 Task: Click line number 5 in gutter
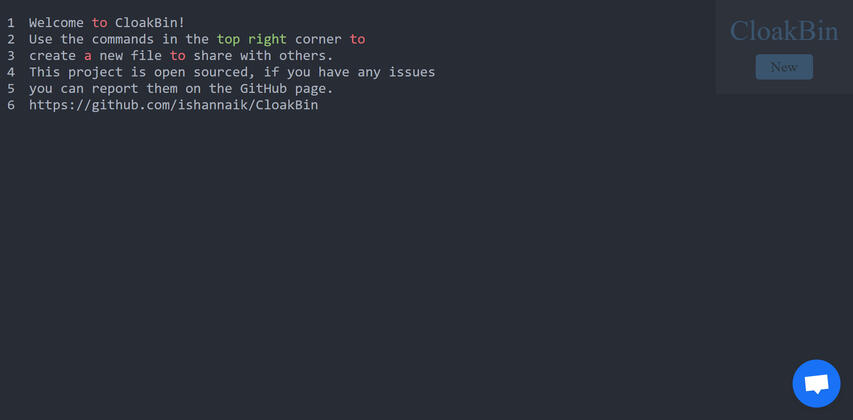(10, 89)
